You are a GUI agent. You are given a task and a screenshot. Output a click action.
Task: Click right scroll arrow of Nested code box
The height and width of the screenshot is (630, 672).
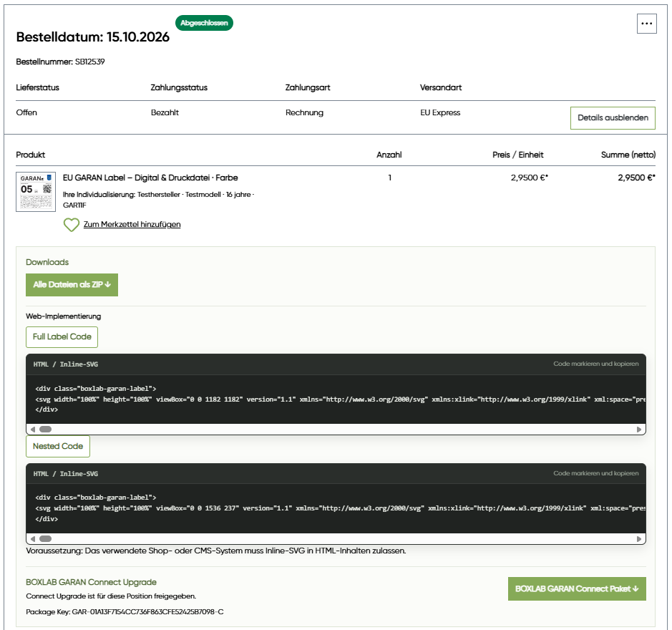(x=639, y=539)
